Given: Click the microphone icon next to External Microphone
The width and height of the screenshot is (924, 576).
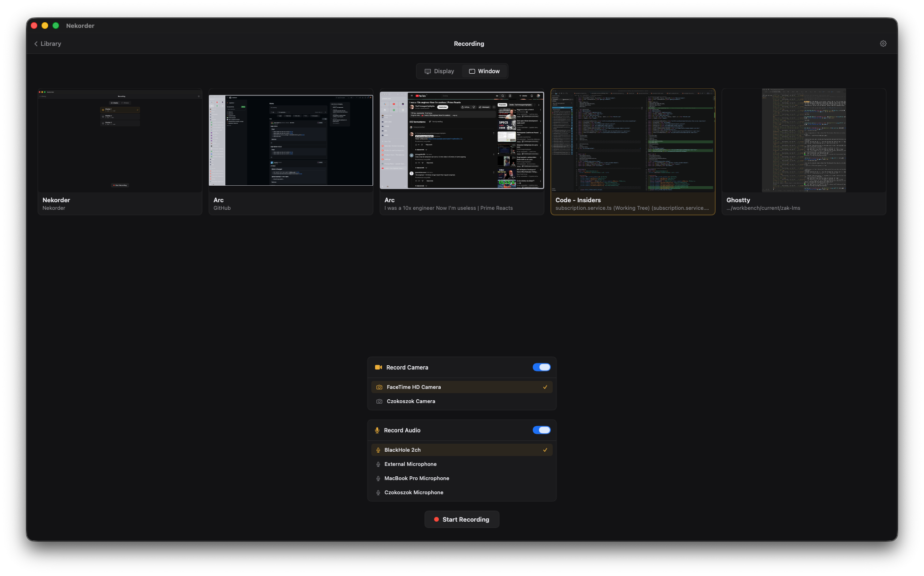Looking at the screenshot, I should click(378, 464).
